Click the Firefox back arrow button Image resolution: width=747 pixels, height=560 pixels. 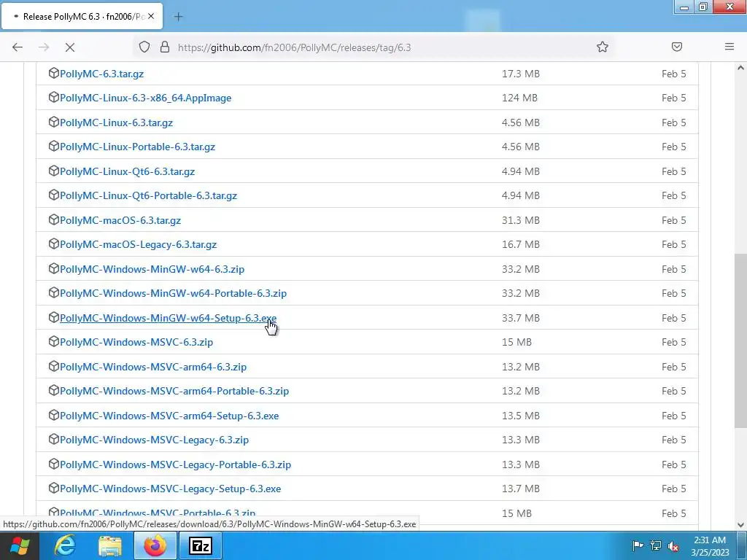[18, 47]
